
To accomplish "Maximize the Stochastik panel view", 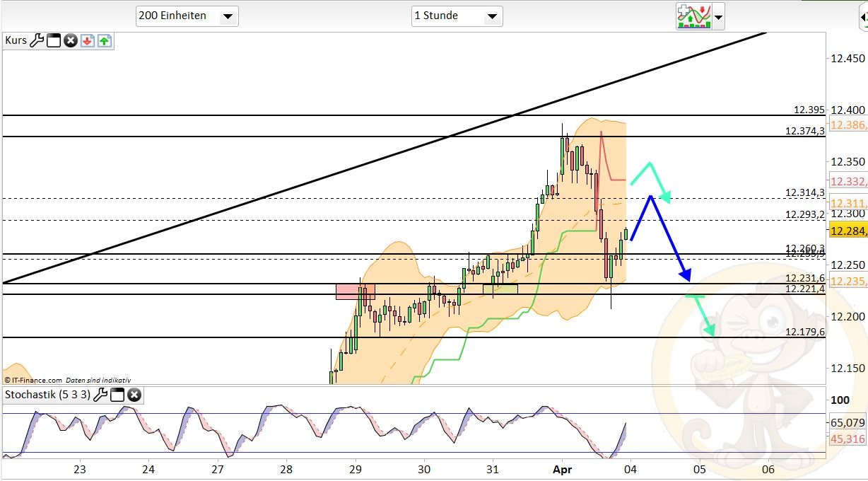I will (x=117, y=395).
